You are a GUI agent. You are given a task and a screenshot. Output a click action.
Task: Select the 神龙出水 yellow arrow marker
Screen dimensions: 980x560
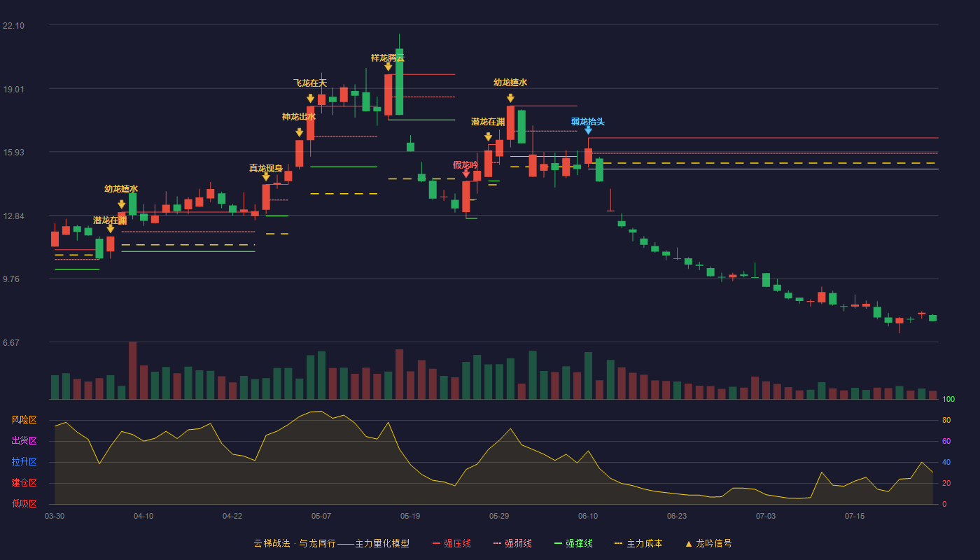click(299, 132)
